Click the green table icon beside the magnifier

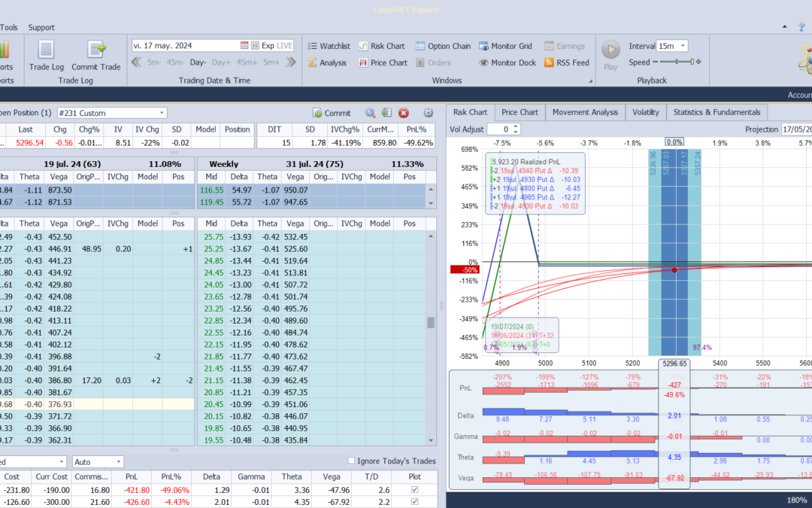386,113
